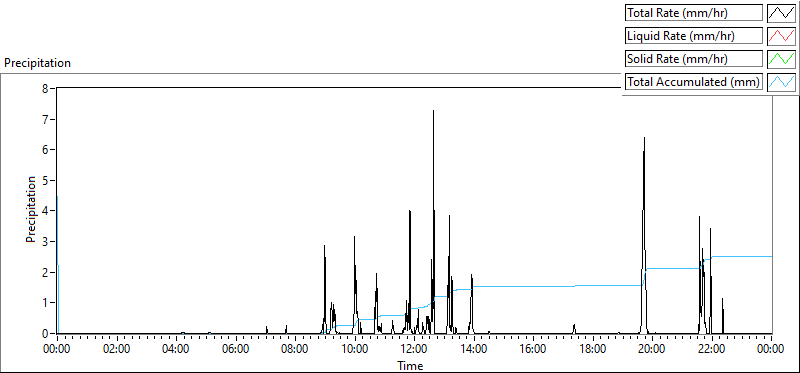Click the 02:00 time axis label

coord(117,349)
